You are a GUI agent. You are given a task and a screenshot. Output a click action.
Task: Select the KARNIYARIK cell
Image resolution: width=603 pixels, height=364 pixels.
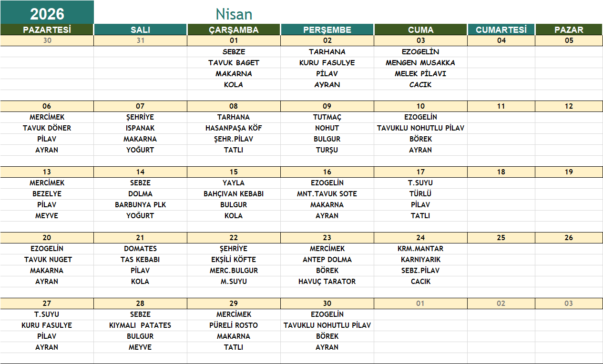(x=420, y=259)
